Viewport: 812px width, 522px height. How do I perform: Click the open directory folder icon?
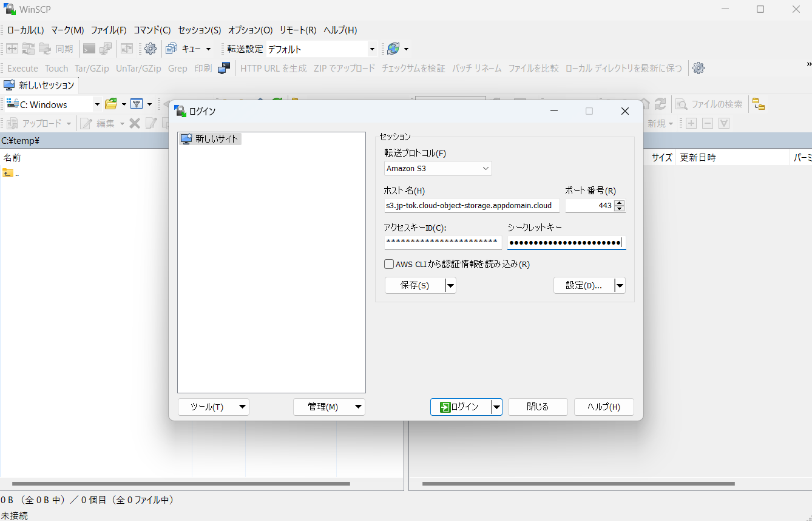pyautogui.click(x=111, y=104)
